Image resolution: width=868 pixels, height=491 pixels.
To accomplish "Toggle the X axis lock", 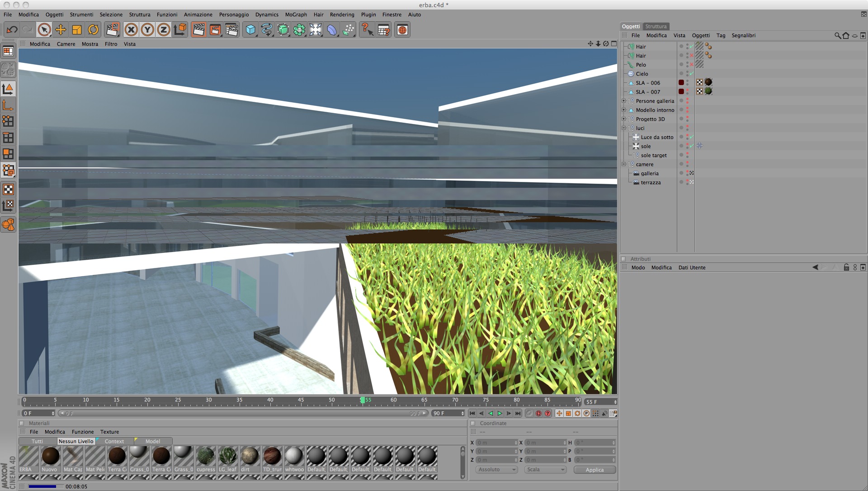I will click(131, 30).
